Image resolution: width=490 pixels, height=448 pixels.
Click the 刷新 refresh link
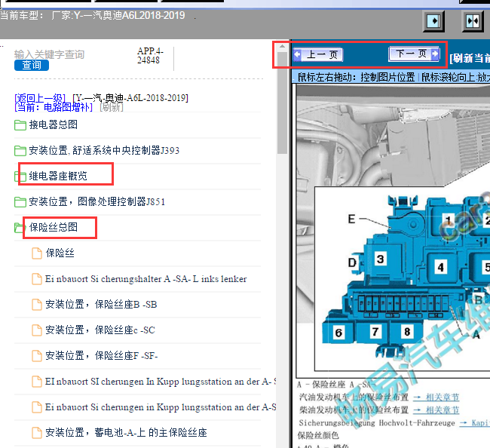point(112,107)
